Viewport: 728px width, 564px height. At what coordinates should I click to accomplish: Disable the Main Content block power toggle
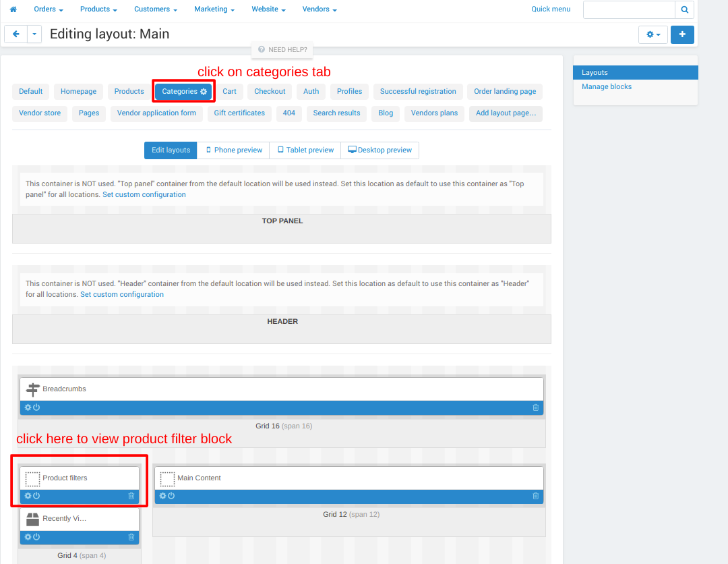pyautogui.click(x=171, y=496)
